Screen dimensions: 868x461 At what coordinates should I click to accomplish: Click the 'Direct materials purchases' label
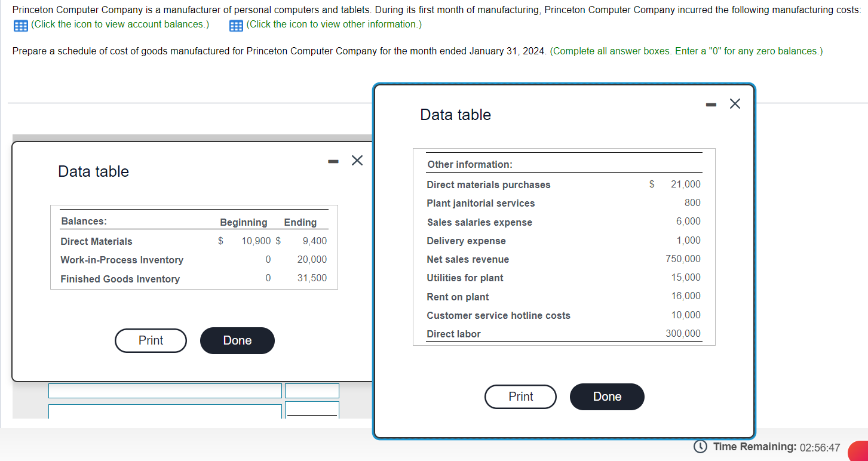[489, 185]
